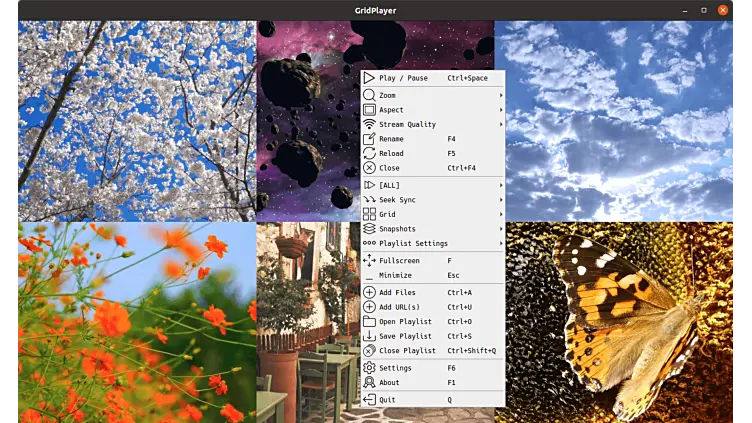Viewport: 752px width, 423px height.
Task: Click the Reload circular arrow icon
Action: coord(369,154)
